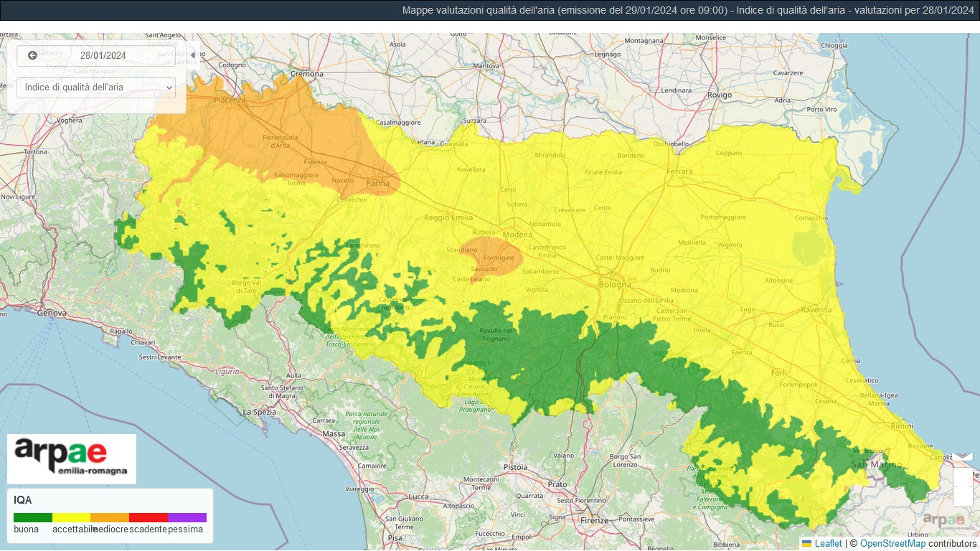
Task: Click the 28/01/2024 date field
Action: click(x=103, y=56)
